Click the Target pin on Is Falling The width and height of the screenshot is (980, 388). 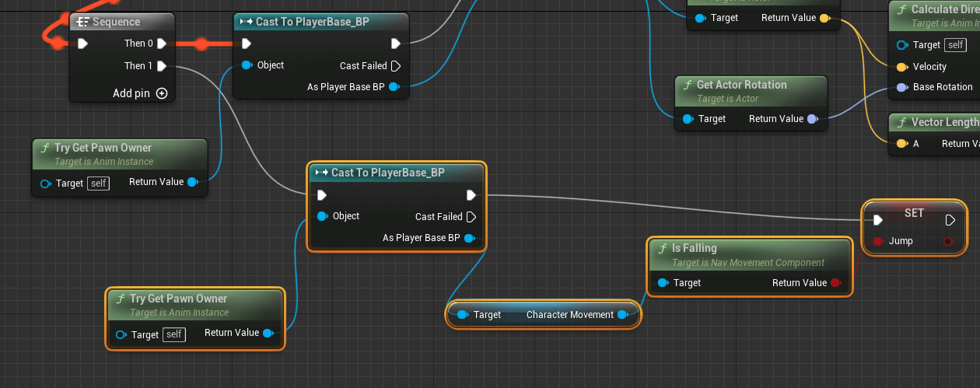click(x=663, y=283)
